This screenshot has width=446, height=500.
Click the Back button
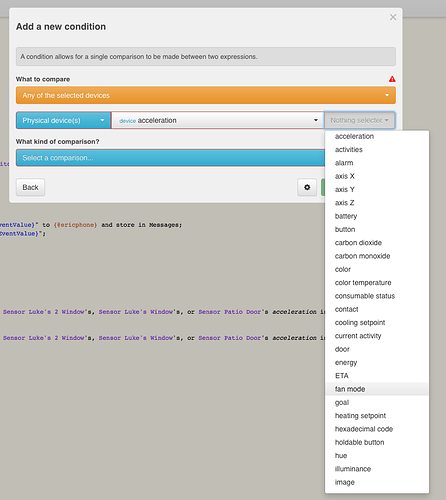click(30, 187)
